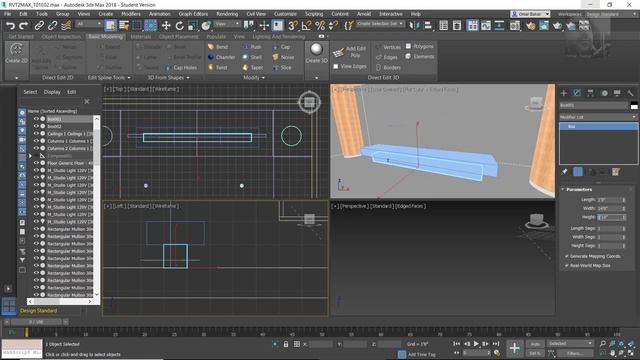640x360 pixels.
Task: Click Bind to Space Warp icon
Action: coord(66,26)
